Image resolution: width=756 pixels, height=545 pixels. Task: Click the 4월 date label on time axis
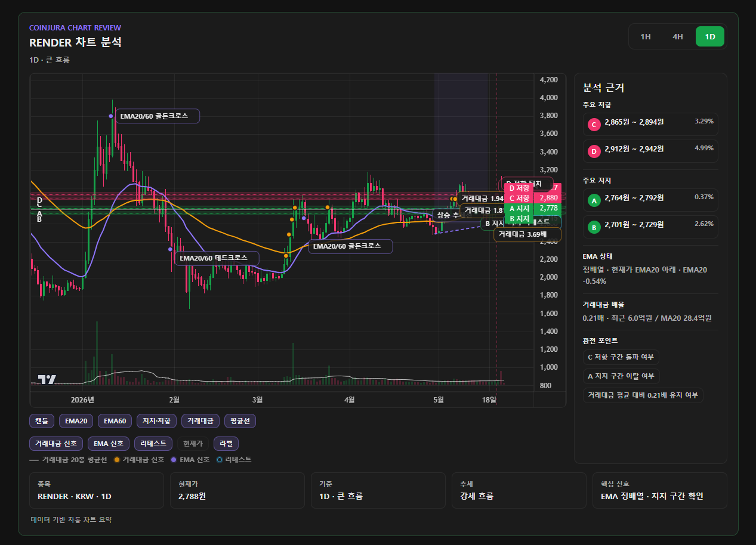(x=350, y=400)
